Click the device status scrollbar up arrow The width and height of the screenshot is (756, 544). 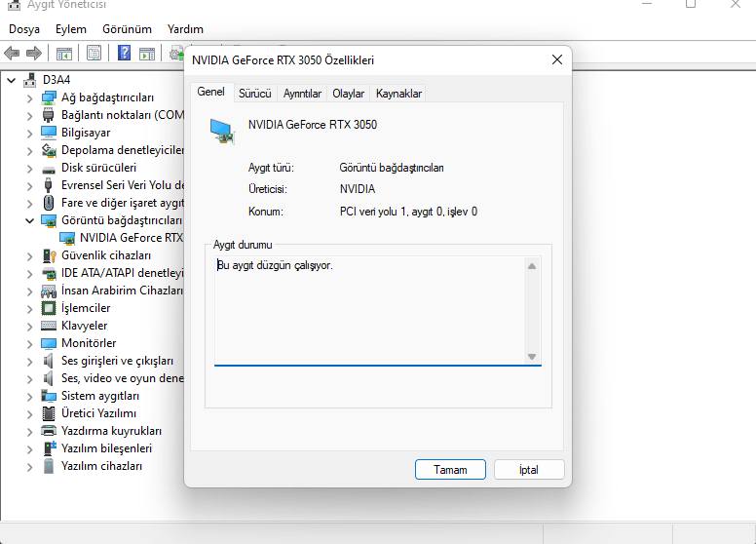pyautogui.click(x=532, y=266)
